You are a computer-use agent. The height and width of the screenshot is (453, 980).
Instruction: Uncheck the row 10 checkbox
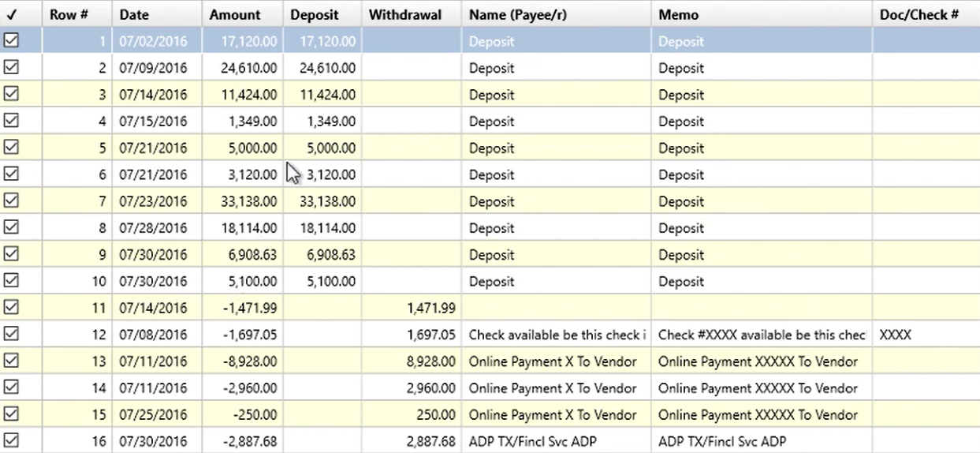click(11, 280)
